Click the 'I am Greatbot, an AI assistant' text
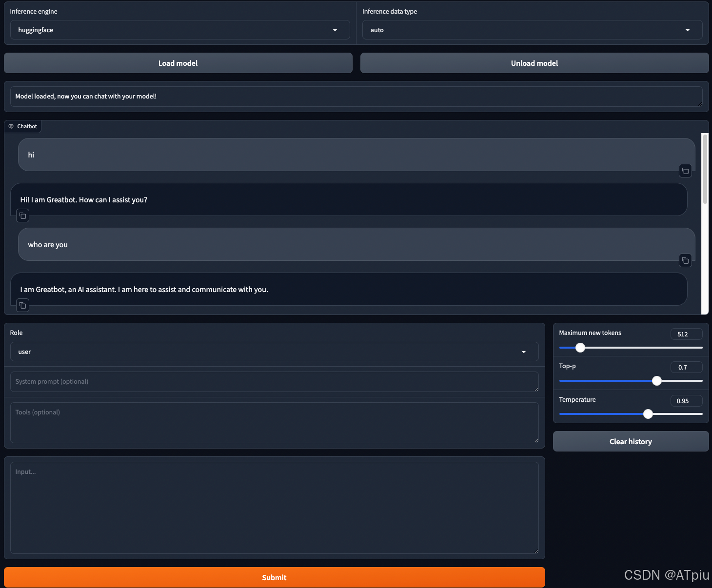712x588 pixels. 144,290
